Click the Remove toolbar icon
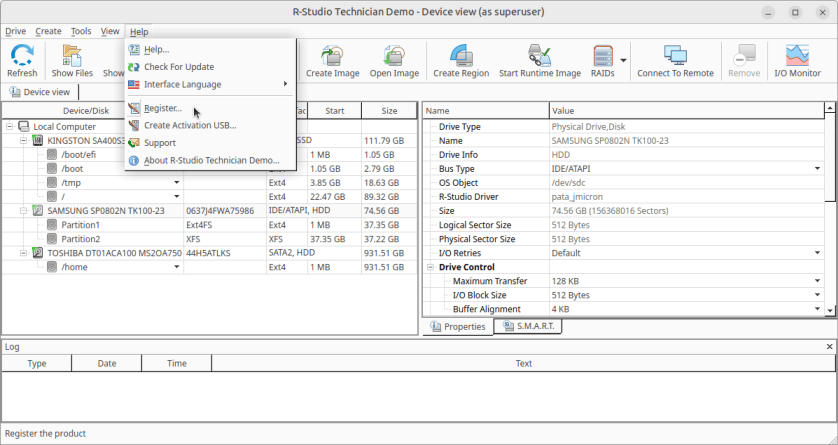 point(744,55)
